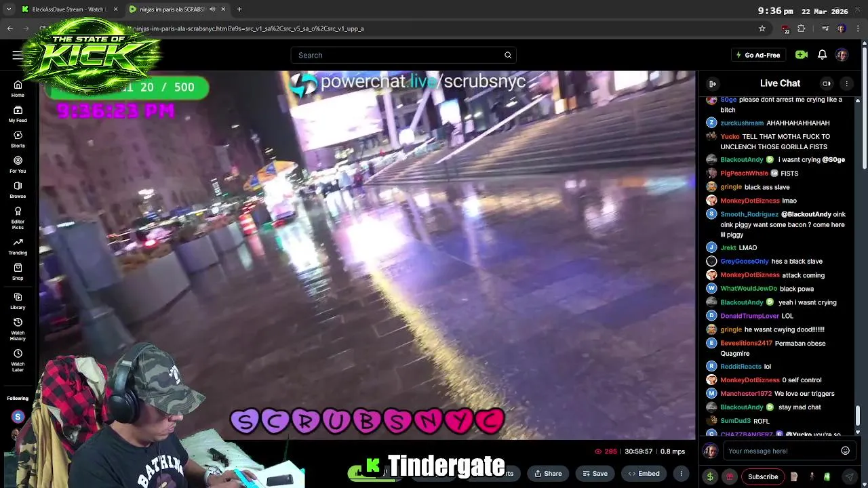Click the video player area
Screen dimensions: 868x488
coord(368,256)
